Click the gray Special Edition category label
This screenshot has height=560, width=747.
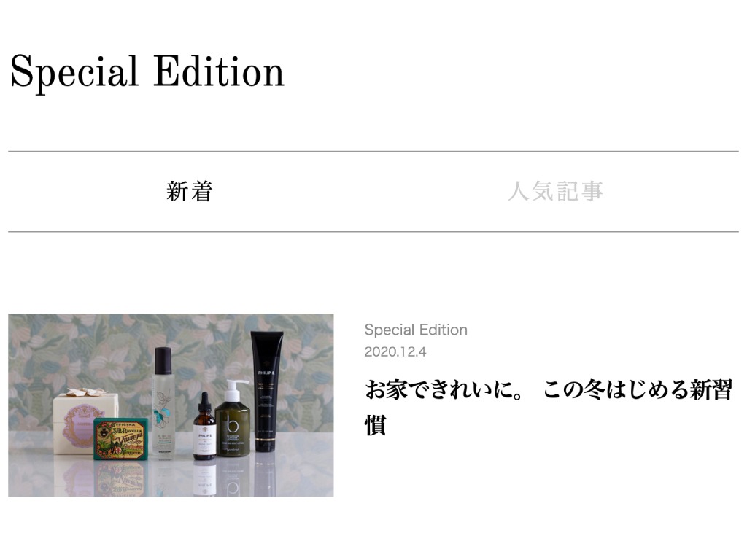click(416, 330)
